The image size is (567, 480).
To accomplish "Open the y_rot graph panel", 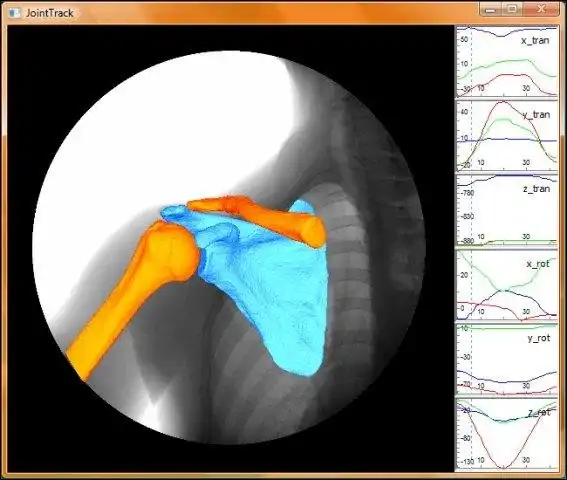I will point(506,359).
